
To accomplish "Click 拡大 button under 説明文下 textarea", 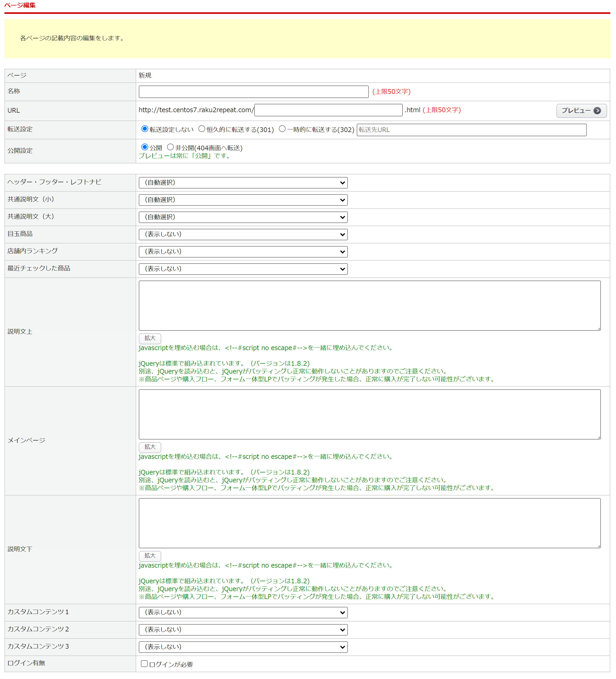I will (x=150, y=556).
